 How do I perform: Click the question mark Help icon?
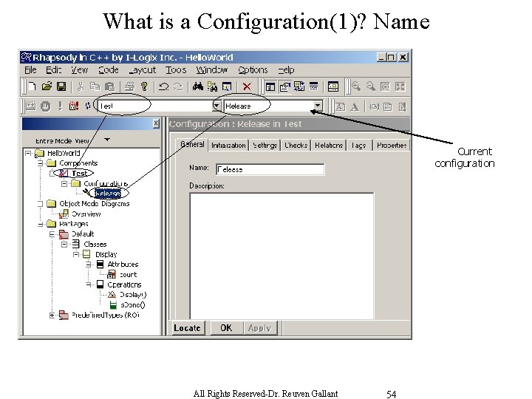[x=144, y=87]
